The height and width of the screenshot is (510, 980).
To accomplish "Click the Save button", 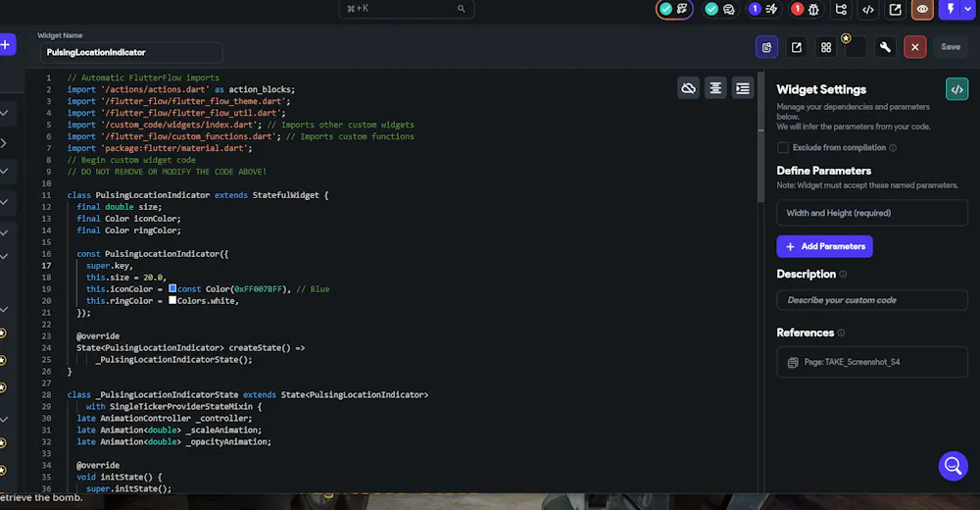I will click(951, 47).
